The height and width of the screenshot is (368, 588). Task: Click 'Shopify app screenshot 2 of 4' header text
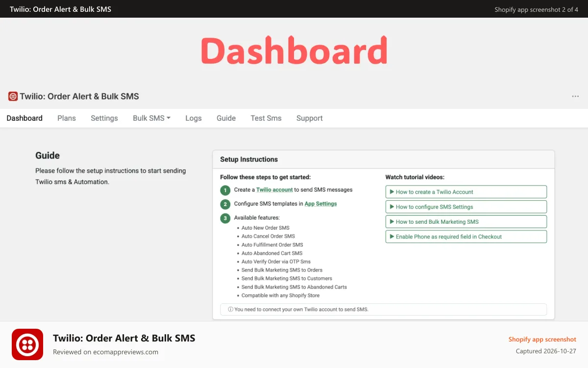pos(537,9)
